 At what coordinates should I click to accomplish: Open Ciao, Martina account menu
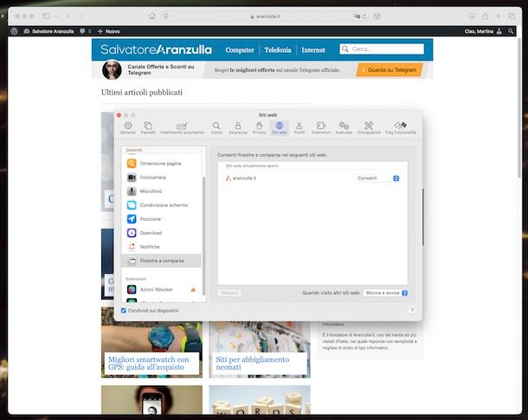[483, 31]
